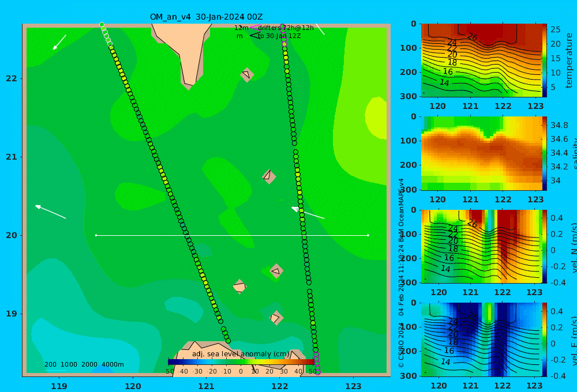Click the '122' longitude label under the salinity panel
577x392 pixels.
click(503, 199)
